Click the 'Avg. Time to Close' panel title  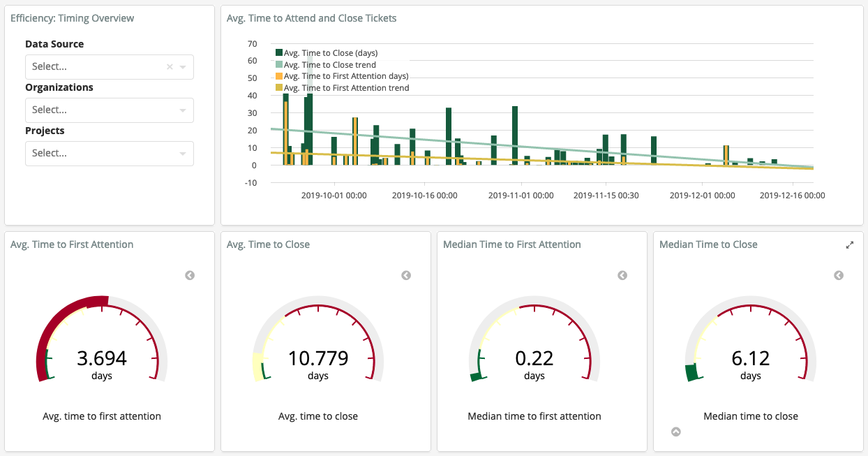(269, 244)
